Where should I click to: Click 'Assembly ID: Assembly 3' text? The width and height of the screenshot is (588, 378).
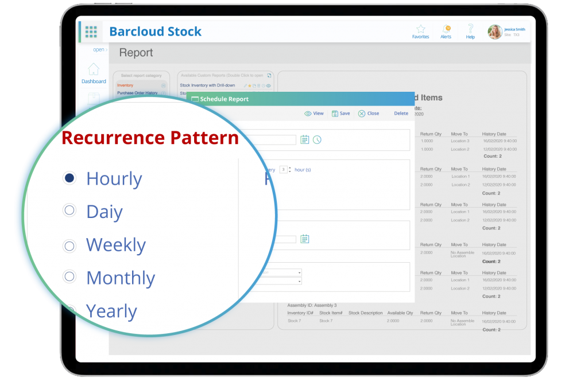point(312,305)
